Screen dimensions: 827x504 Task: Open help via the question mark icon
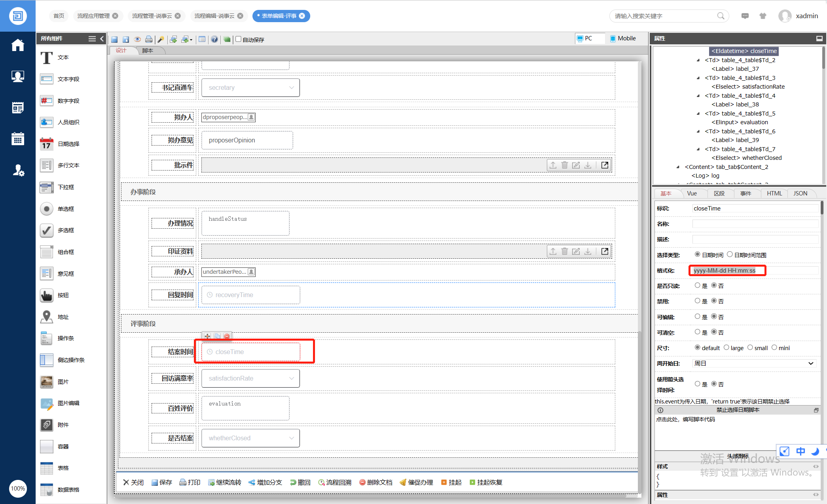tap(214, 39)
